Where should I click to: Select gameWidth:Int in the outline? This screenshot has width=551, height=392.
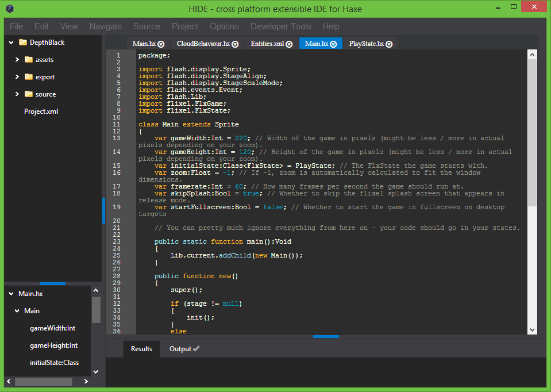click(x=53, y=328)
